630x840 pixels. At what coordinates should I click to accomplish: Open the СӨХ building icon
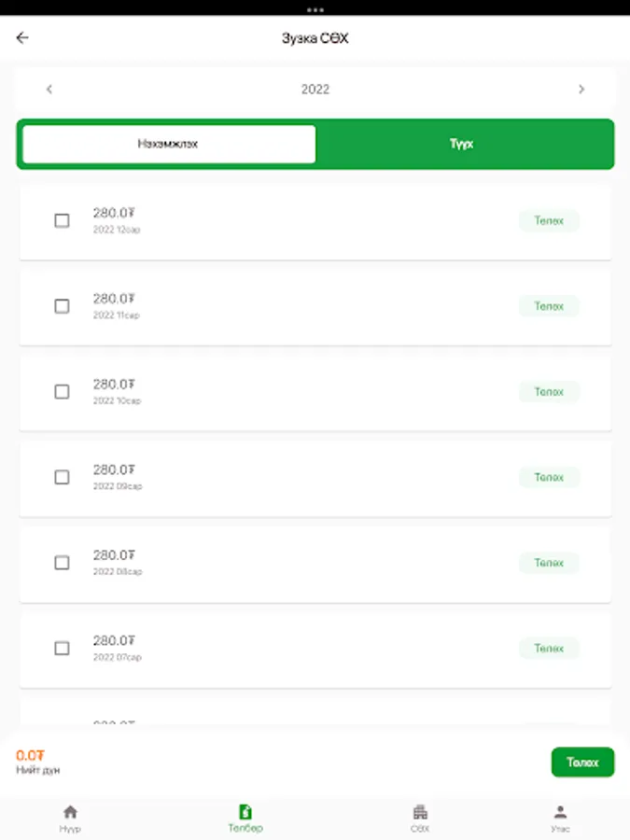click(420, 812)
